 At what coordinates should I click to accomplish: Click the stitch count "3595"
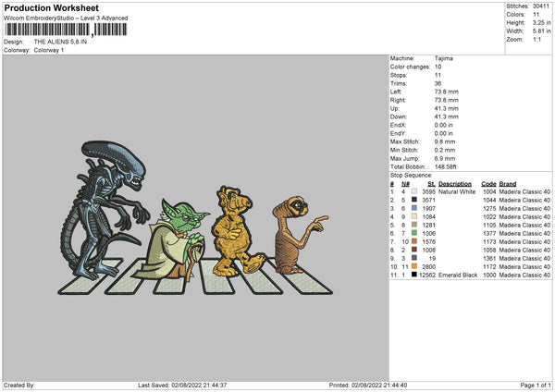(428, 191)
